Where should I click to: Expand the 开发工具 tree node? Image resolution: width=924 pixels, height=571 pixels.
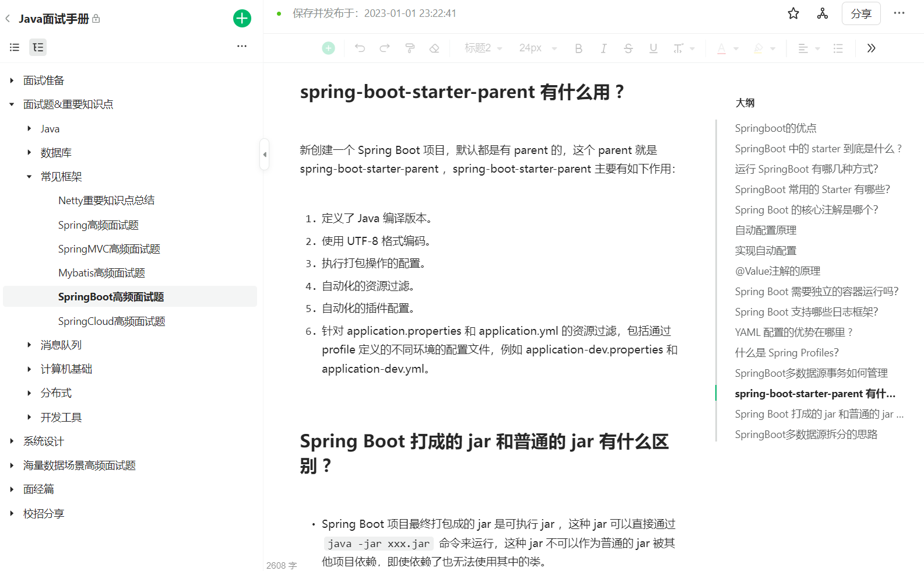29,417
